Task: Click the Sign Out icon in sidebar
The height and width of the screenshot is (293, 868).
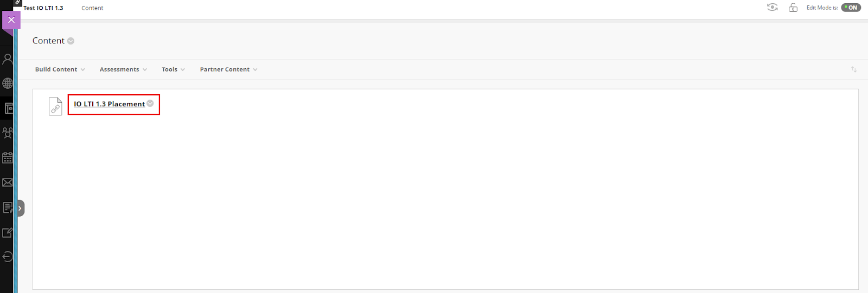Action: click(x=7, y=257)
